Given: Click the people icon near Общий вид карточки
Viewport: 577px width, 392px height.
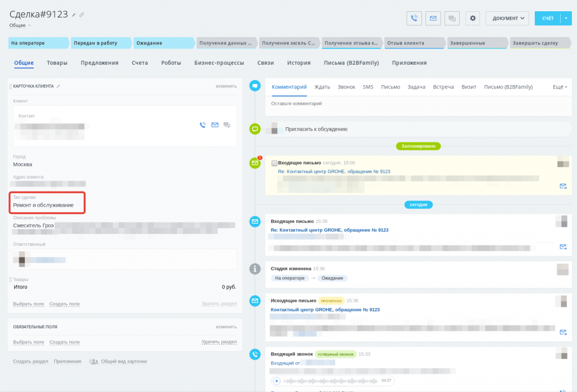Looking at the screenshot, I should pos(94,362).
